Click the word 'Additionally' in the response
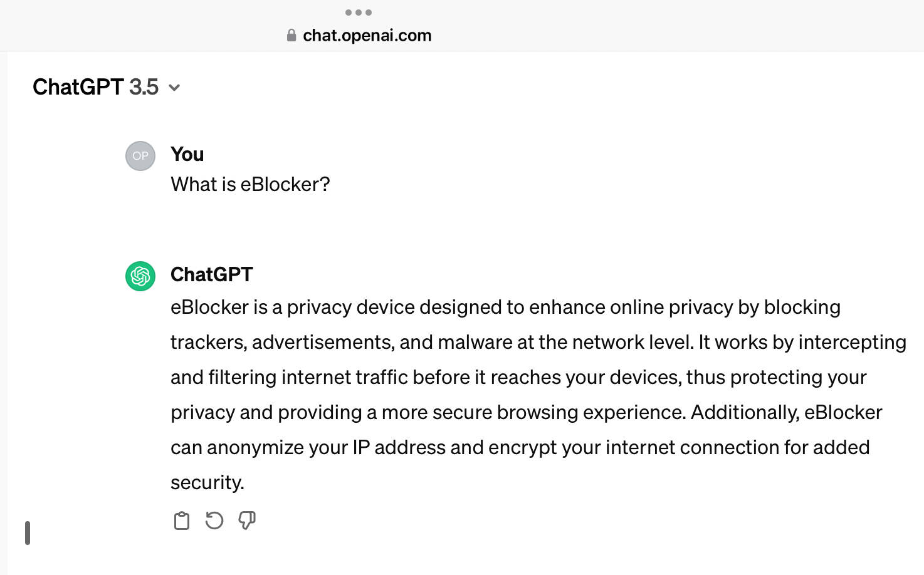The image size is (924, 575). [x=745, y=412]
